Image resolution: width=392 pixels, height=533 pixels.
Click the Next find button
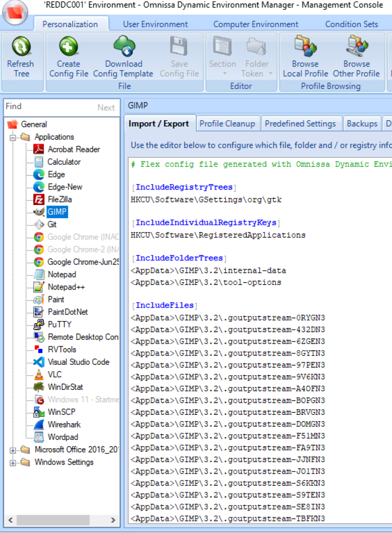106,107
